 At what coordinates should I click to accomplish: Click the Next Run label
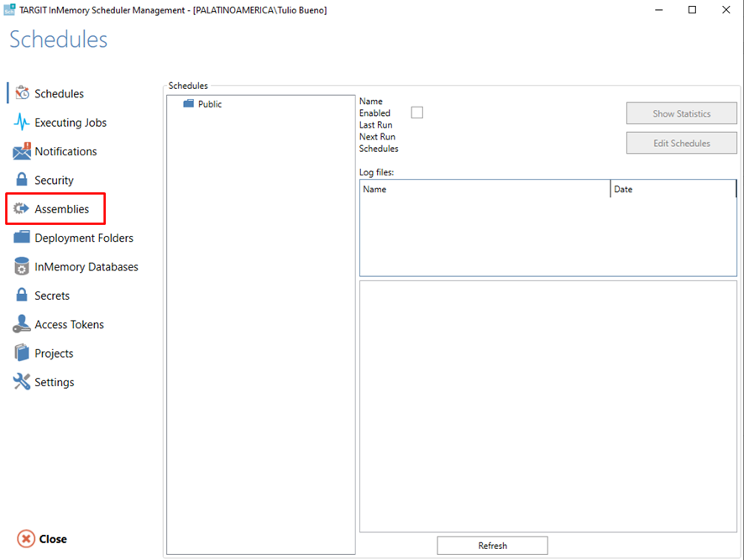(x=377, y=137)
